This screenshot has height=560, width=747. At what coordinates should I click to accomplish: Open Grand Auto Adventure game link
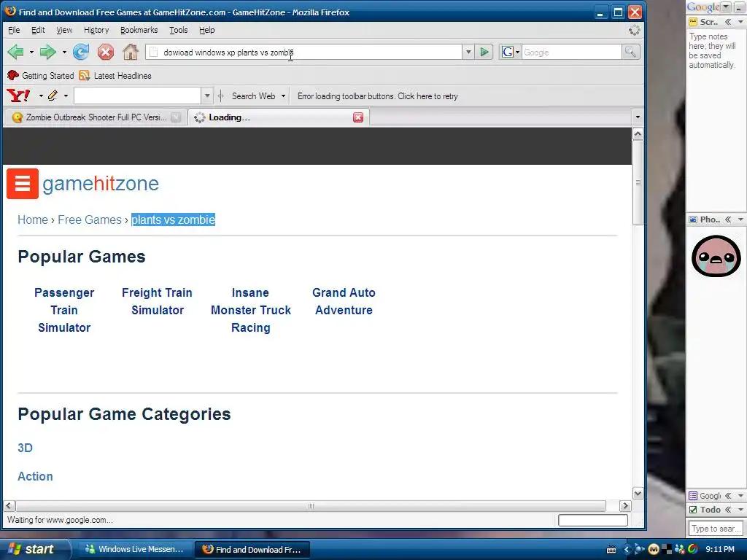click(x=344, y=301)
